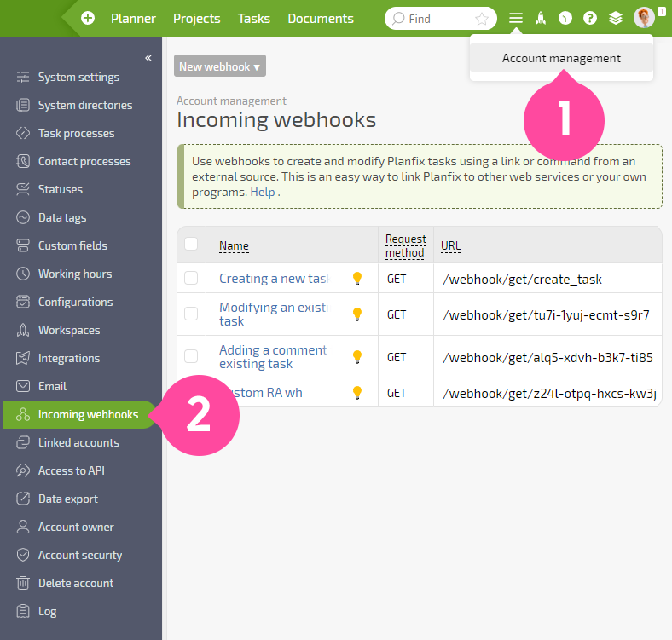The image size is (672, 640).
Task: Sort by the URL column header
Action: 450,246
